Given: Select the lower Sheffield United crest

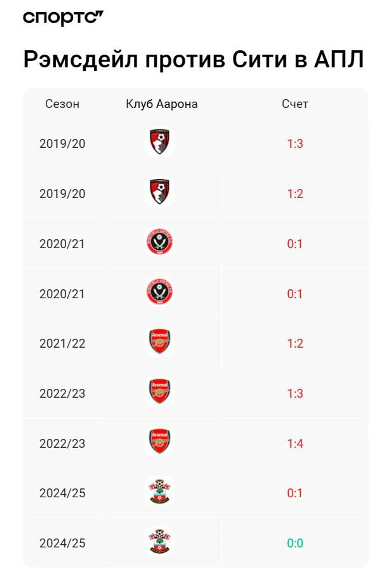Looking at the screenshot, I should (x=159, y=292).
